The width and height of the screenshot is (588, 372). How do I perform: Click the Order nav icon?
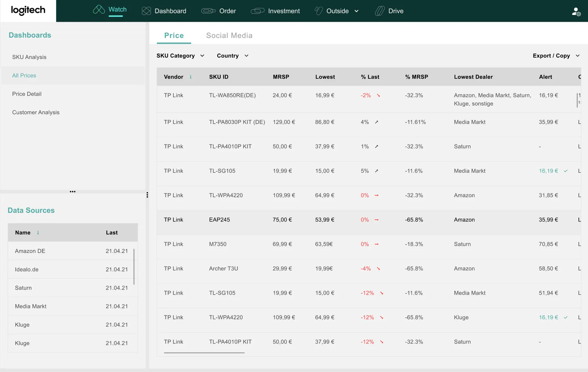click(x=208, y=11)
